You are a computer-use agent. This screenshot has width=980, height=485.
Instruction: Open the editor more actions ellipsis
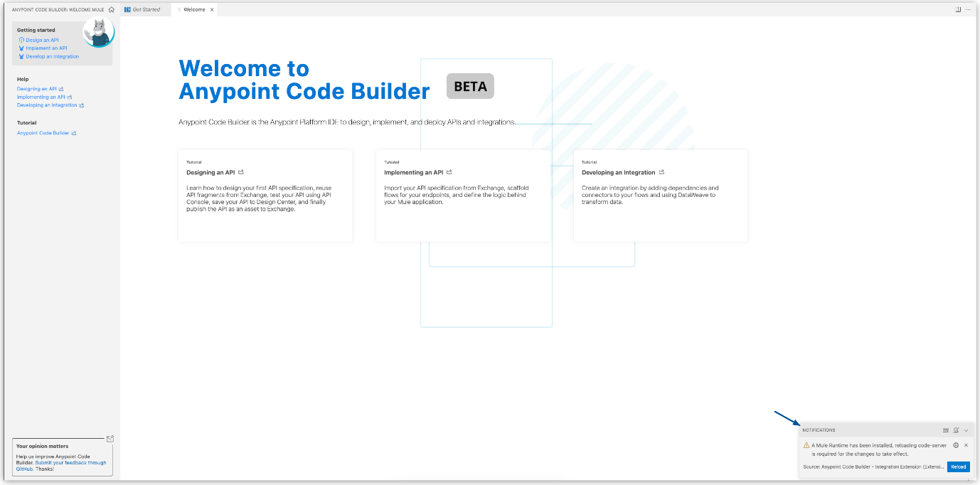pos(968,10)
